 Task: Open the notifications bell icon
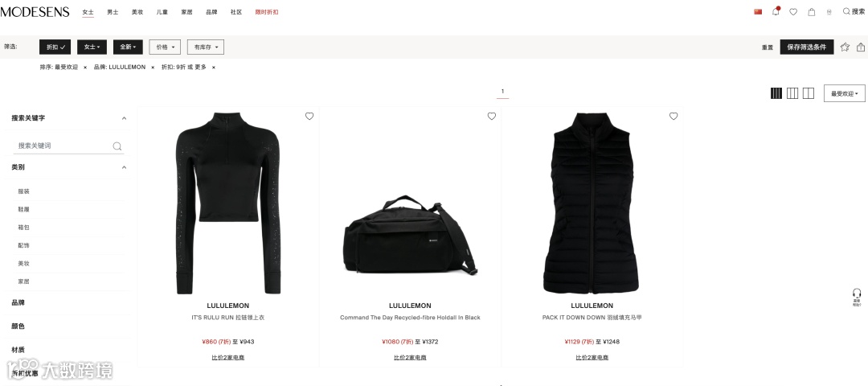(776, 11)
